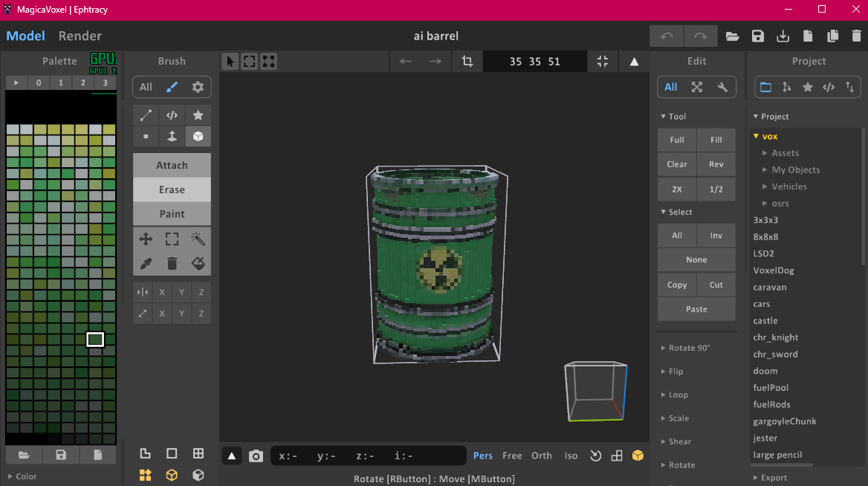The height and width of the screenshot is (486, 868).
Task: Toggle Mirror mode icon in Brush panel
Action: pyautogui.click(x=143, y=292)
